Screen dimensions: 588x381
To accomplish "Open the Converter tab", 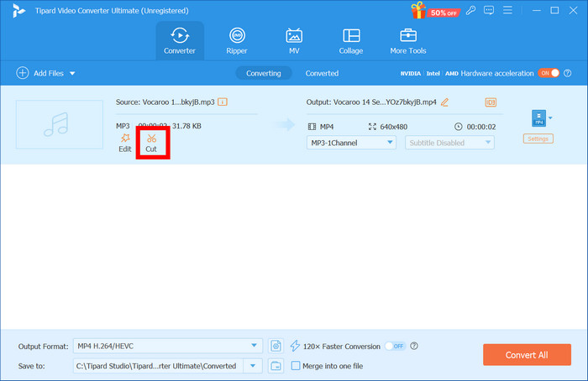I will pyautogui.click(x=180, y=41).
